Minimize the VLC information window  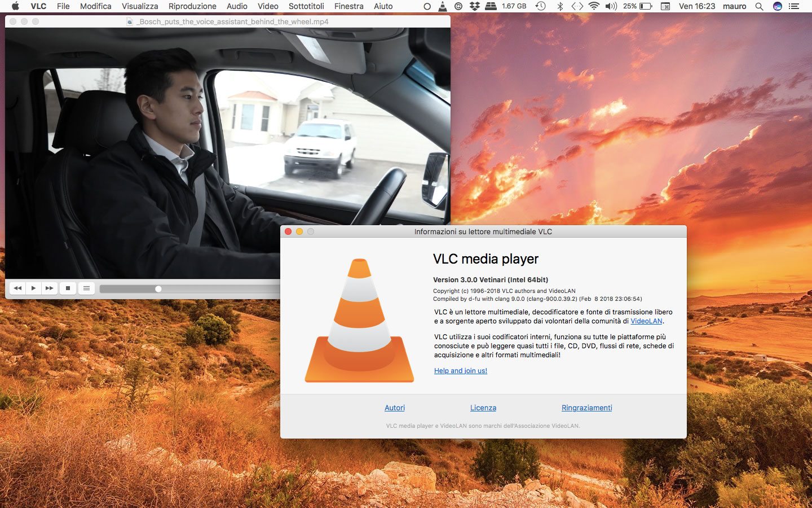(x=299, y=231)
